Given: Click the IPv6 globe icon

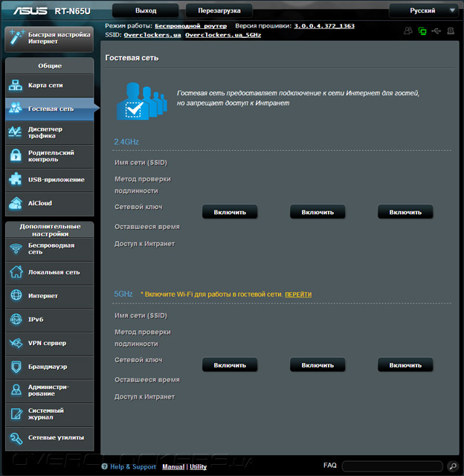Looking at the screenshot, I should 16,319.
